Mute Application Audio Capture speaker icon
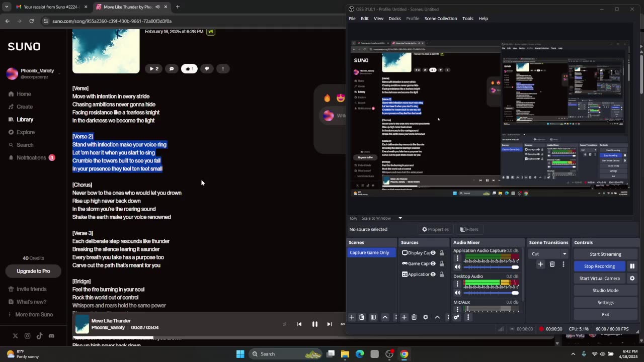This screenshot has height=362, width=644. click(x=457, y=267)
